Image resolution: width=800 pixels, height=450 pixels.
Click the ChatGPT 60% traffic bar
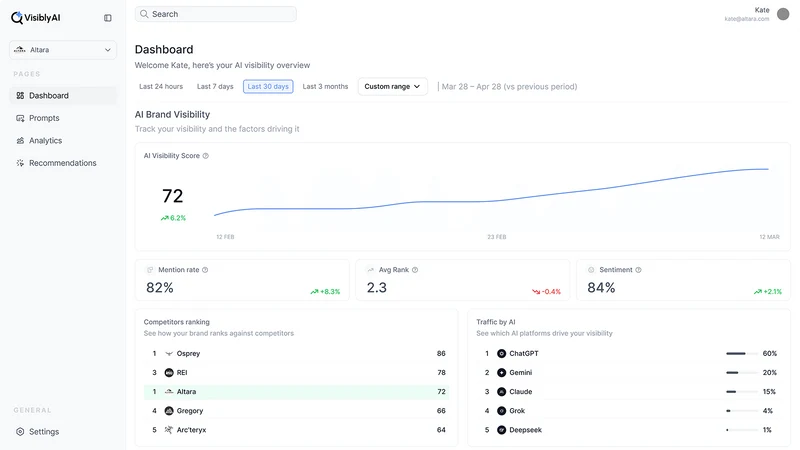742,354
